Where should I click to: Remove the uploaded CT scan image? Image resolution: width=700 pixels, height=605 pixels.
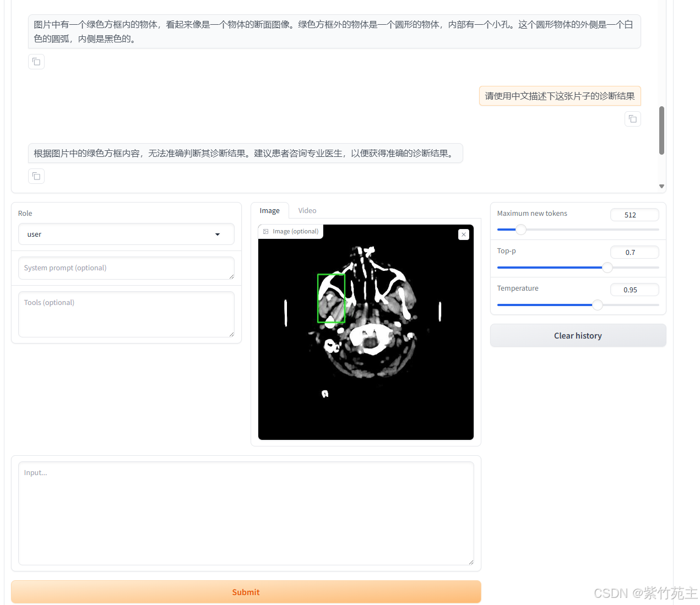click(x=463, y=234)
